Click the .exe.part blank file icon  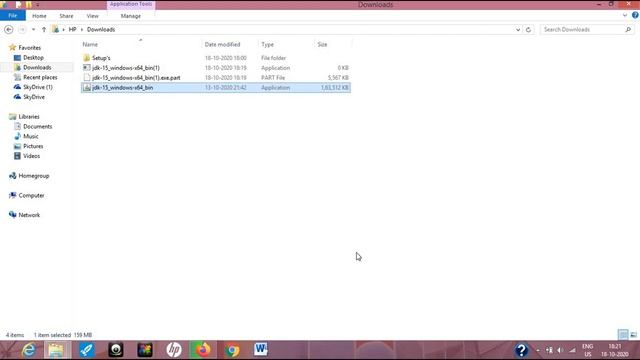[87, 77]
